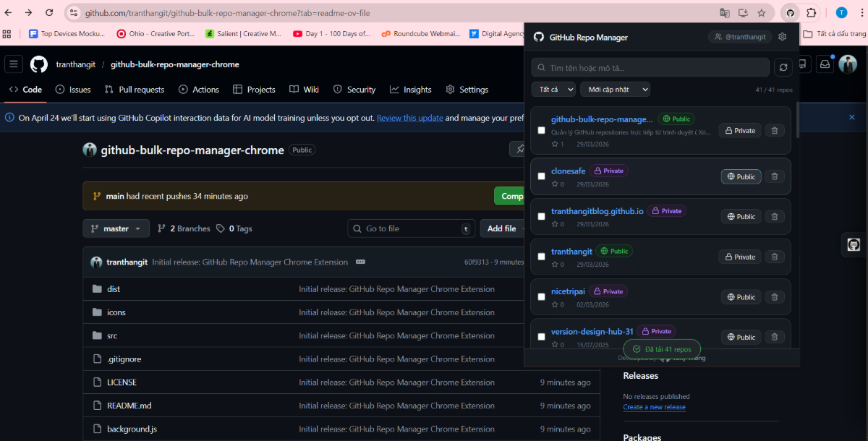Image resolution: width=868 pixels, height=441 pixels.
Task: Make clonesafe repo Public
Action: [741, 176]
